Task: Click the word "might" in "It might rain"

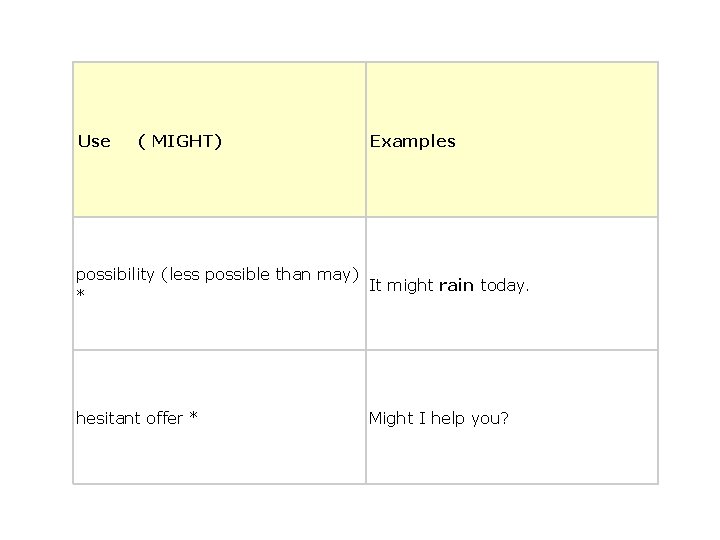Action: (410, 286)
